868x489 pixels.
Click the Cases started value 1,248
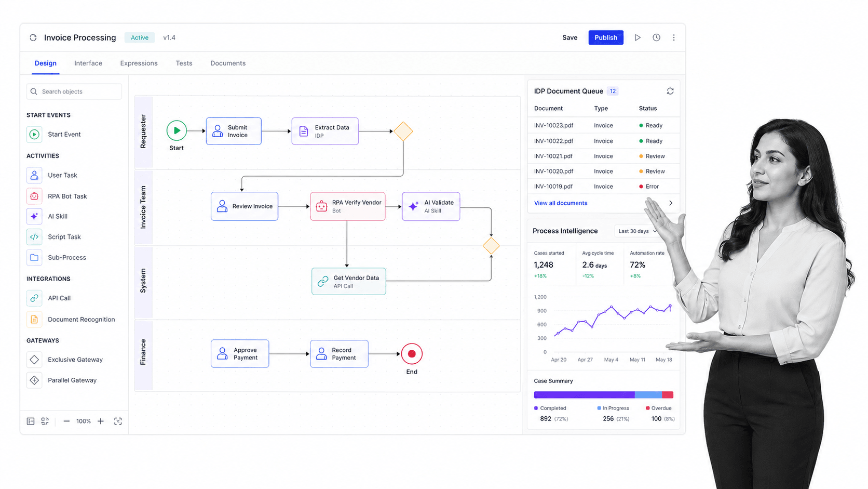(544, 265)
